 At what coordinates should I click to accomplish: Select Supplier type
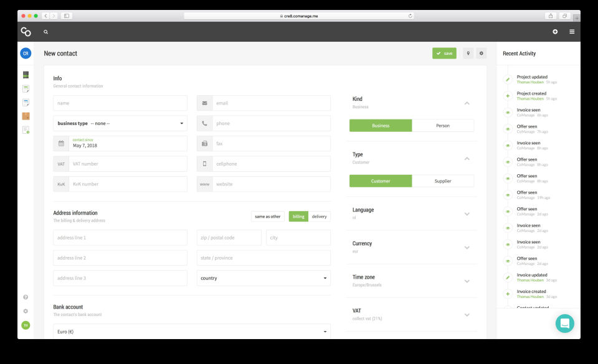point(443,181)
